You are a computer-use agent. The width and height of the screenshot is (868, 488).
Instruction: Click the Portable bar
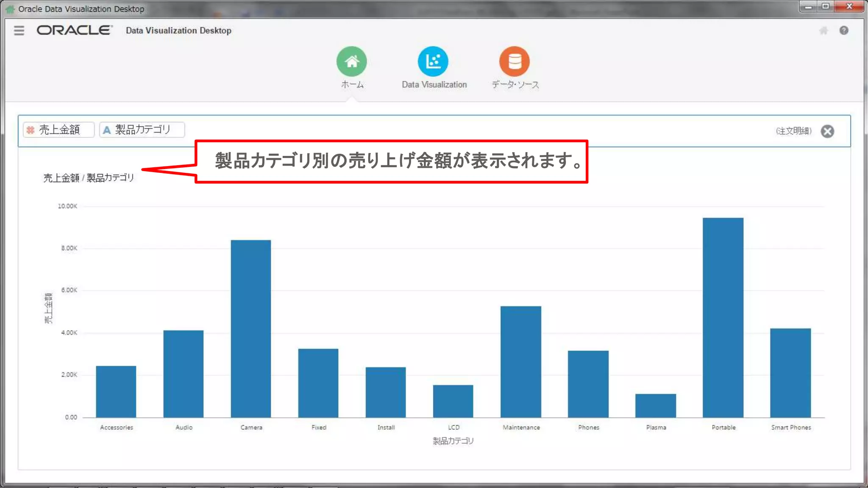[x=723, y=318]
